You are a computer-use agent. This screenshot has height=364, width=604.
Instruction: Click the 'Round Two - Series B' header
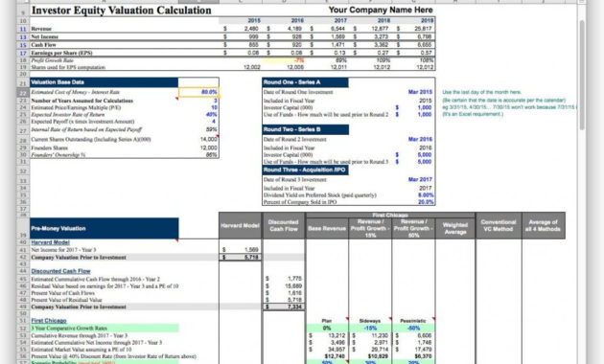pyautogui.click(x=306, y=129)
